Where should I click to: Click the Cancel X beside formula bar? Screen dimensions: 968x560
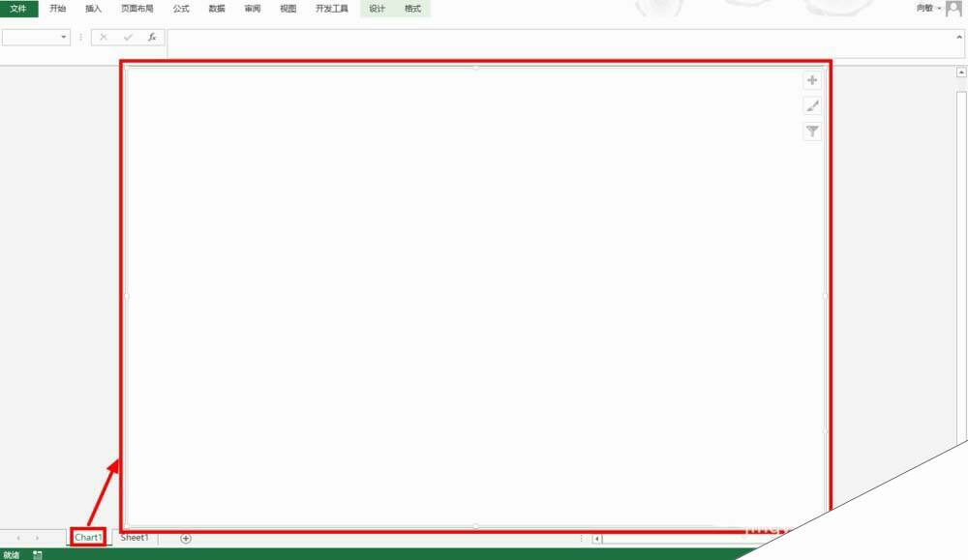point(104,38)
